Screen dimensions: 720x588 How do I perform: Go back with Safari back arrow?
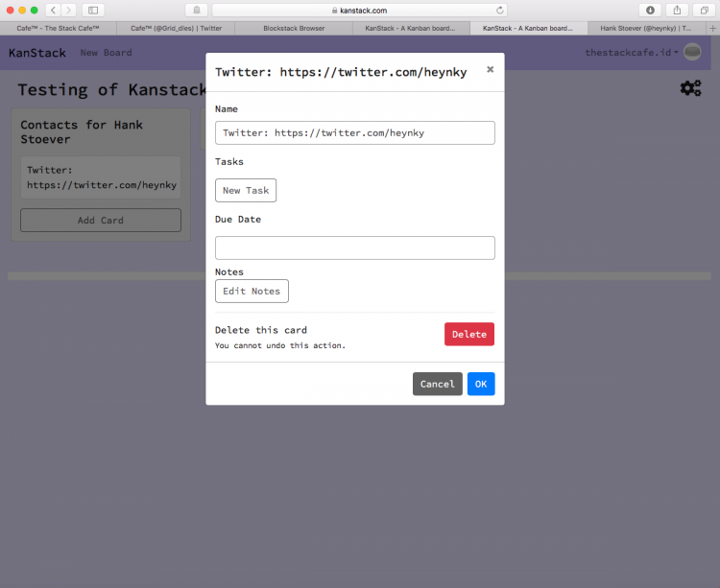pyautogui.click(x=53, y=11)
